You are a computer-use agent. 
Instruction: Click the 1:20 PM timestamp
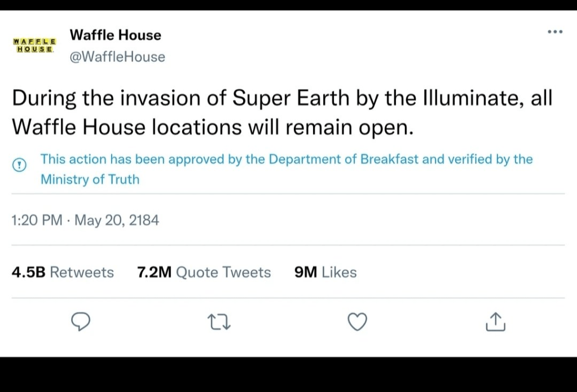37,221
